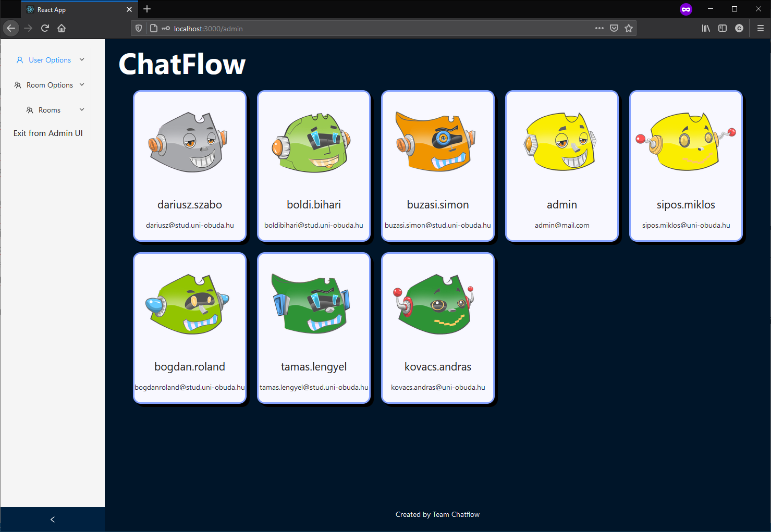Select the bogdan.roland username text
Viewport: 771px width, 532px height.
(190, 367)
